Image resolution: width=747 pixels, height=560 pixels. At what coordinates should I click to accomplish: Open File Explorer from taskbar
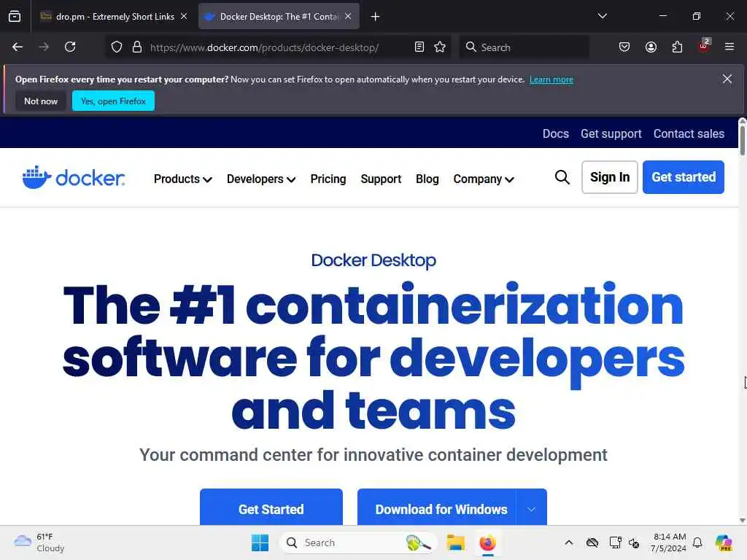pyautogui.click(x=455, y=542)
